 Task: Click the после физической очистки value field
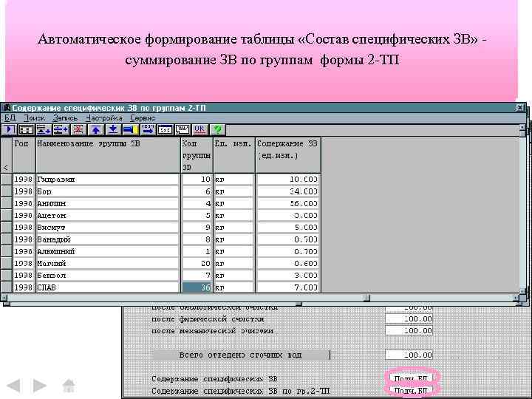pos(409,319)
